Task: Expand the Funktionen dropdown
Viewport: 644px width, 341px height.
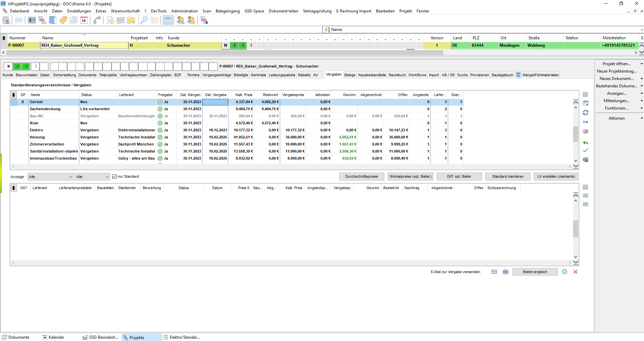Action: [x=642, y=108]
